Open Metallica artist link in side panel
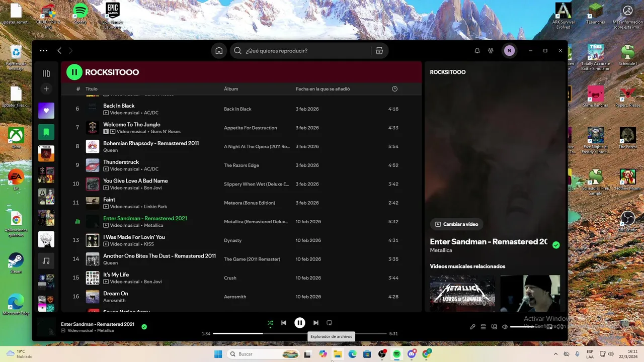 (x=441, y=250)
